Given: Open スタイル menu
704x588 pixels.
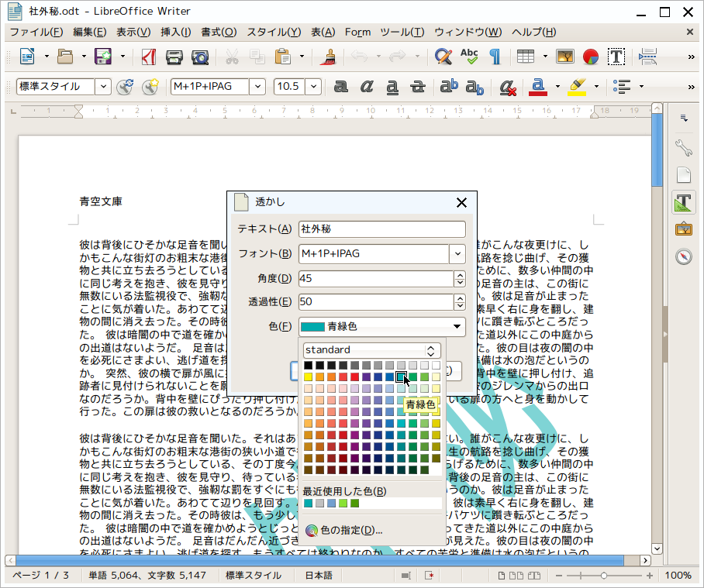Looking at the screenshot, I should [x=274, y=33].
